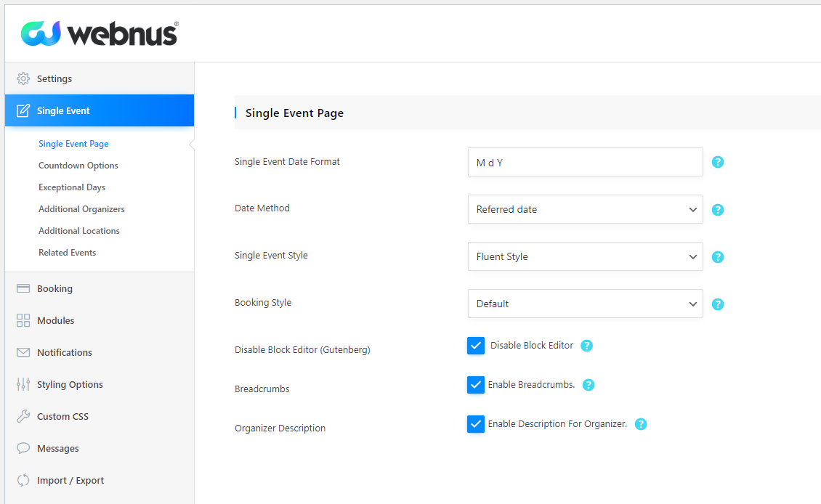Click the Modules grid icon
821x504 pixels.
tap(23, 320)
